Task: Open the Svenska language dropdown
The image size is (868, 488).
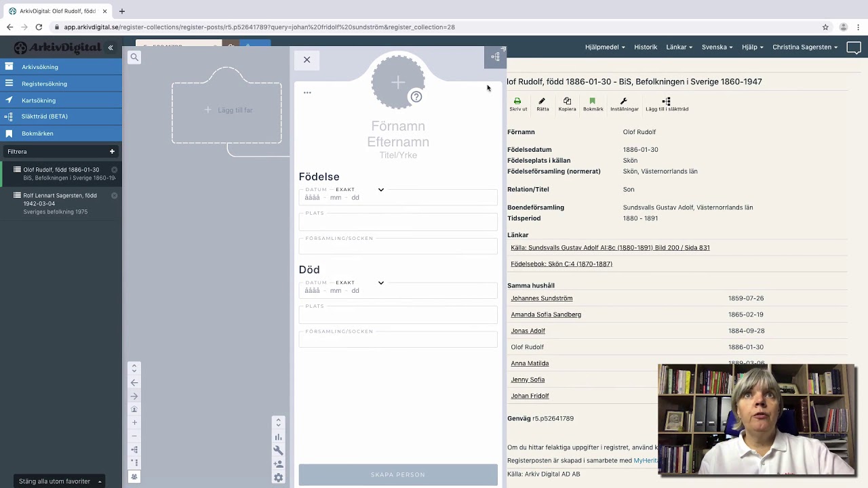Action: point(717,47)
